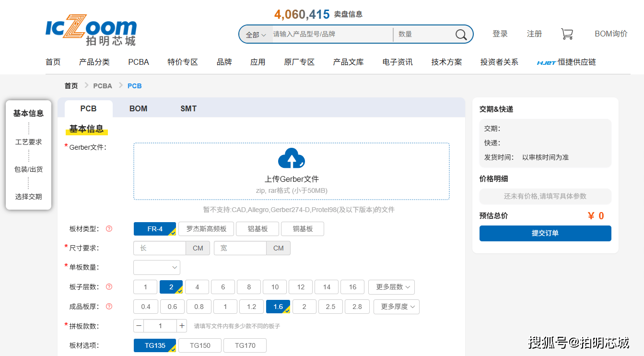Expand the 单板数量 dropdown
The width and height of the screenshot is (644, 356).
[157, 267]
